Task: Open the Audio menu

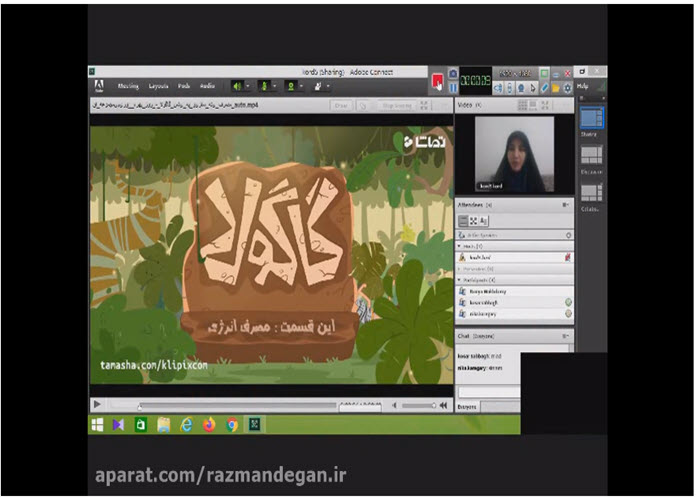Action: pos(207,86)
